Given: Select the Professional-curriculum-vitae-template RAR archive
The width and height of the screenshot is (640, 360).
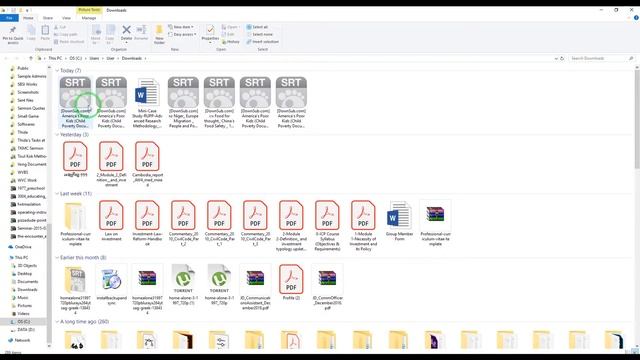Looking at the screenshot, I should click(x=435, y=223).
